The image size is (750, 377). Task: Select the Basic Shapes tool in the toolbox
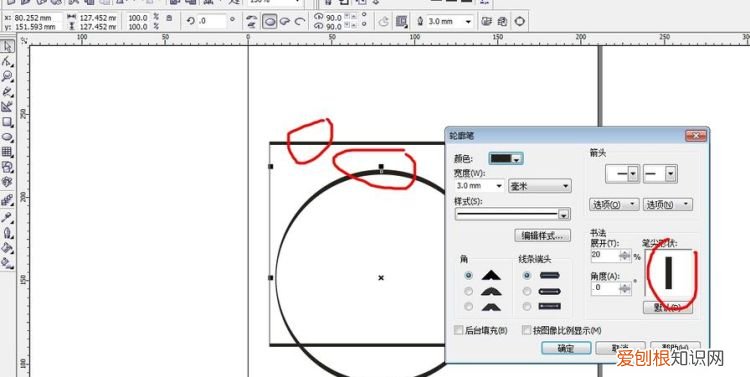point(7,167)
